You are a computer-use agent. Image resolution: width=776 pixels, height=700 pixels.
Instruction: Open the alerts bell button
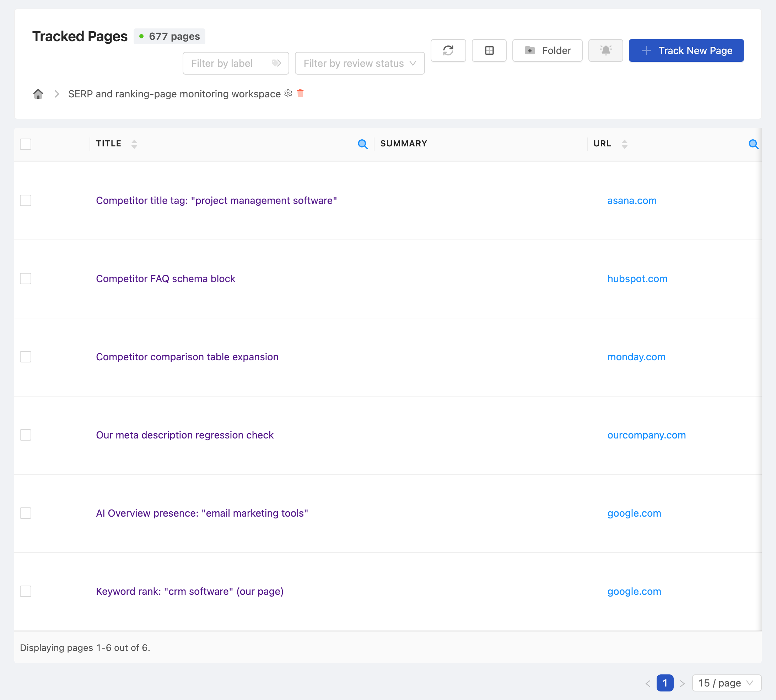tap(605, 50)
